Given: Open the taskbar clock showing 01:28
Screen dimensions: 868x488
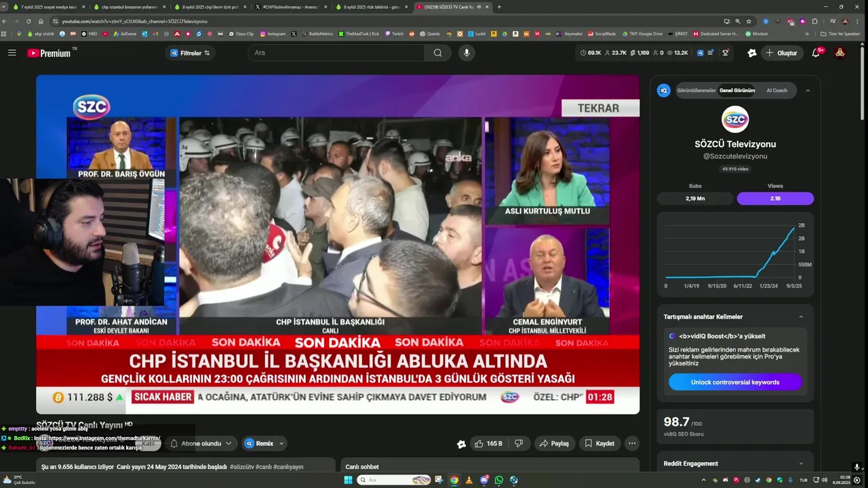Looking at the screenshot, I should (842, 480).
